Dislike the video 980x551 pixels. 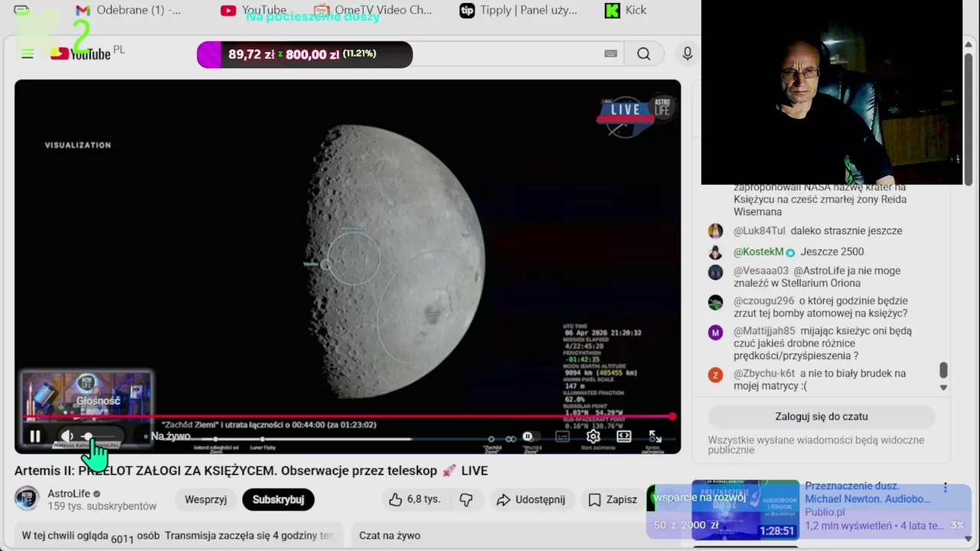(x=466, y=500)
